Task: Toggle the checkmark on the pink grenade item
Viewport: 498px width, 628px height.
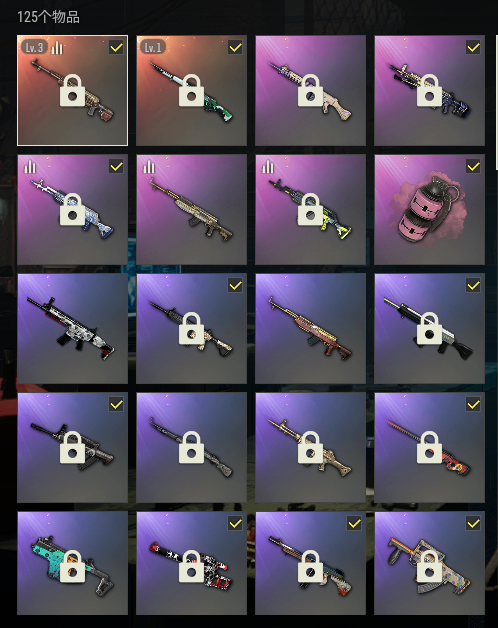Action: click(473, 166)
